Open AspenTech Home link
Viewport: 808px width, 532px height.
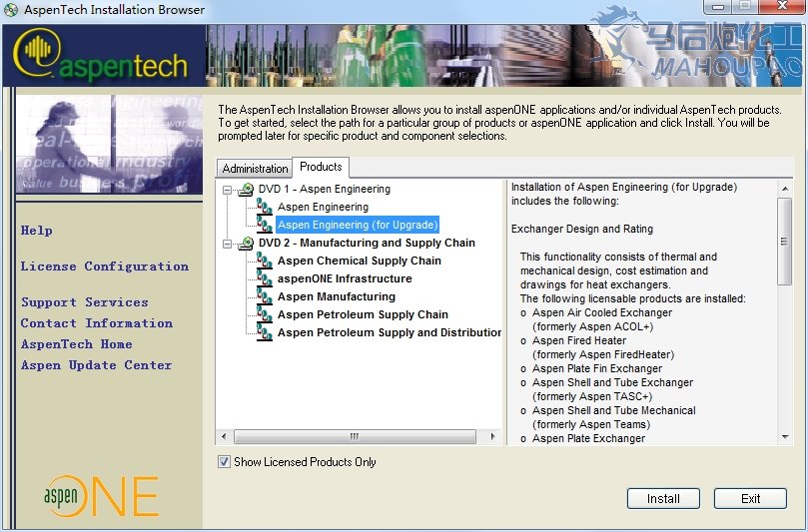76,344
